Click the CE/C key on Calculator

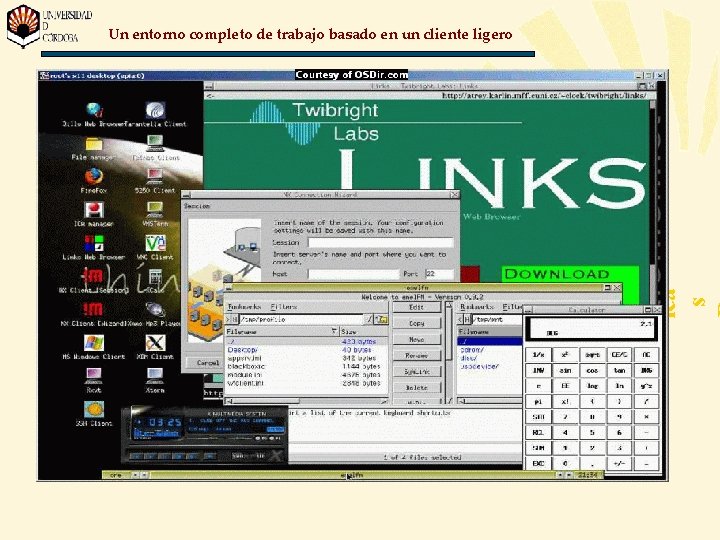619,354
